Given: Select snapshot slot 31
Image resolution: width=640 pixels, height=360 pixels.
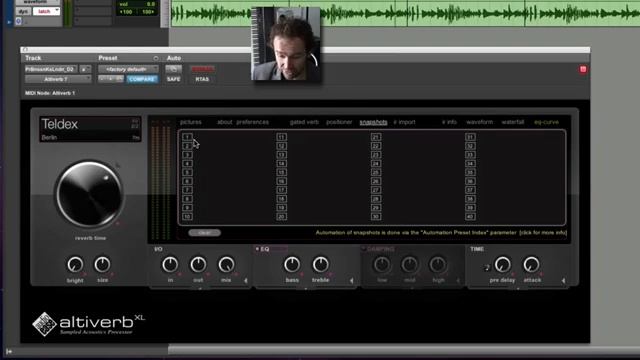Looking at the screenshot, I should coord(470,137).
